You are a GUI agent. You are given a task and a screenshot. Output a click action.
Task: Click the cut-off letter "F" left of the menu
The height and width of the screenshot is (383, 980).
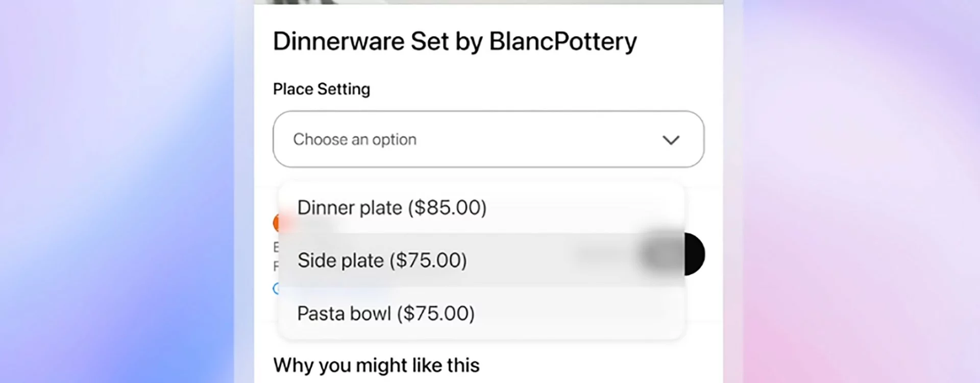point(276,266)
